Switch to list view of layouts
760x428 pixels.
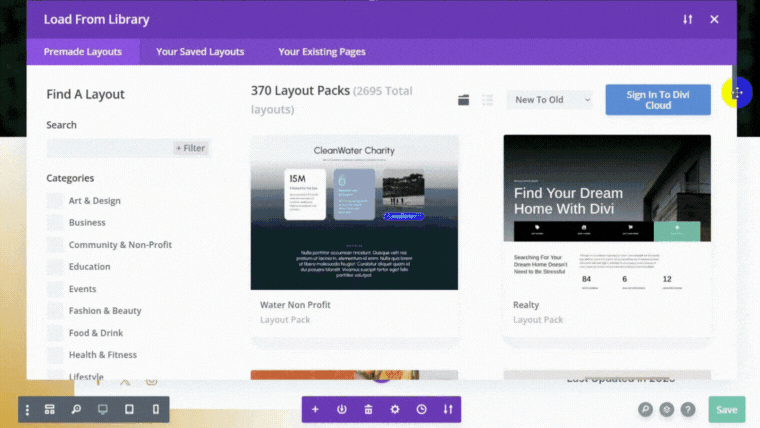[488, 100]
